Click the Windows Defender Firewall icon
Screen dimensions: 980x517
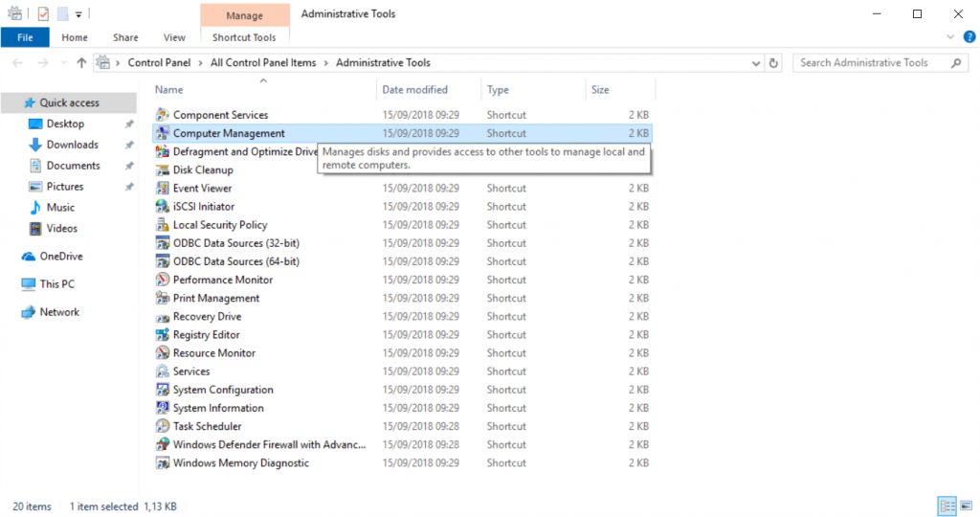[x=163, y=444]
